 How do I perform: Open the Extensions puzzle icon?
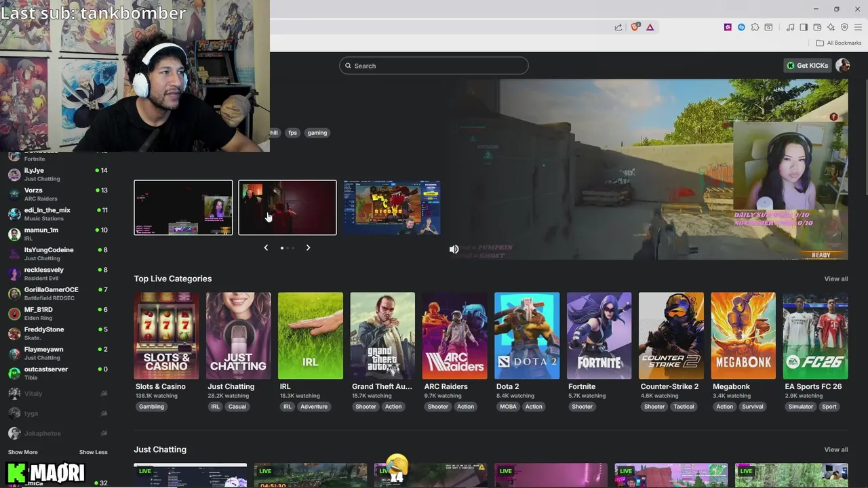(x=755, y=27)
